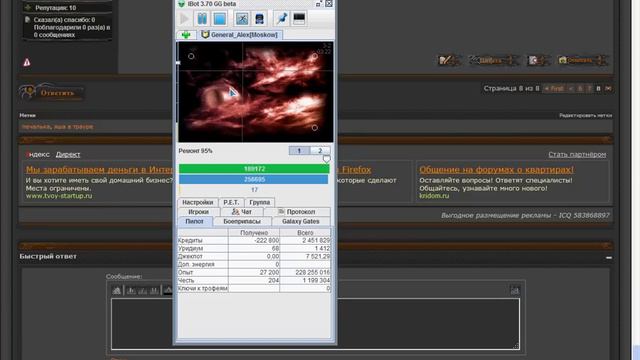Click inside the Сообщение message text area

click(315, 324)
